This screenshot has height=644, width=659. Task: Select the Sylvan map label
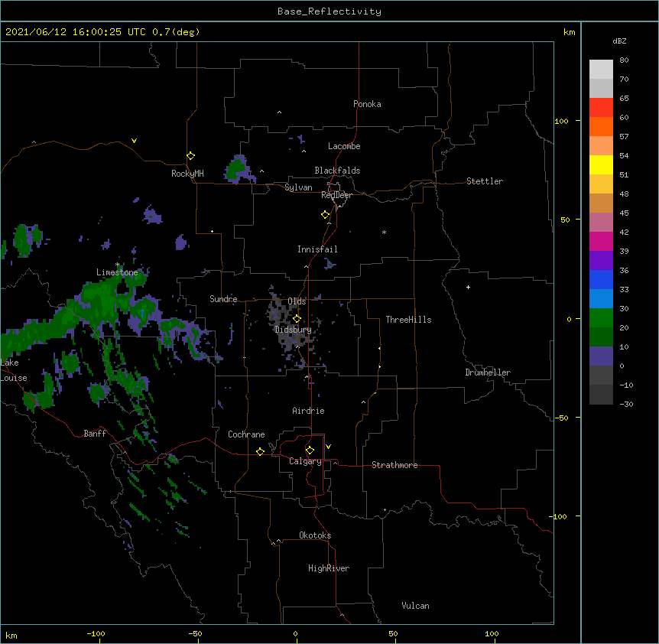298,187
